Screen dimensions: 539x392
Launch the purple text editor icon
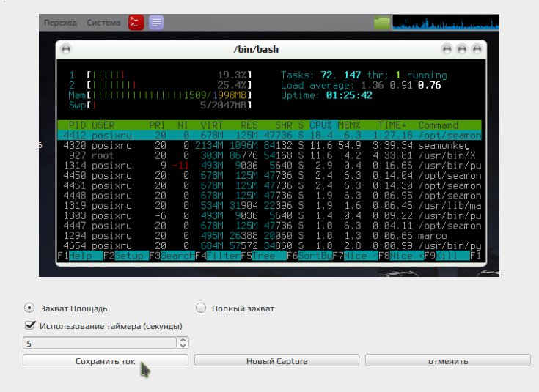point(156,23)
